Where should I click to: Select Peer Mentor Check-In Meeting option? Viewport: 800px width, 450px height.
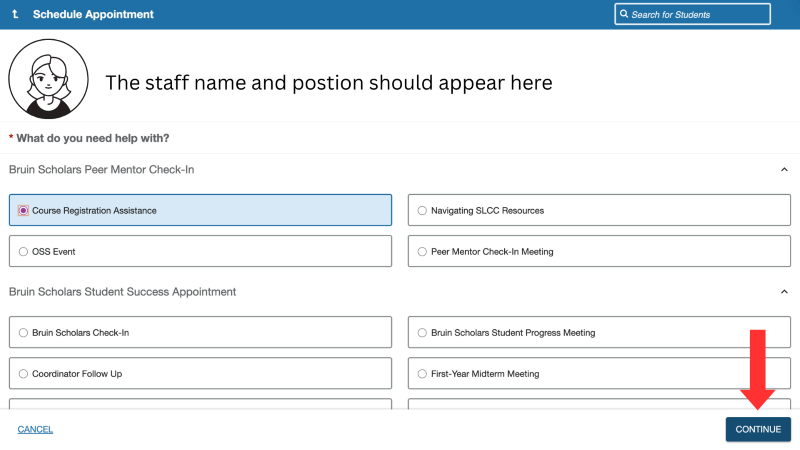(422, 252)
